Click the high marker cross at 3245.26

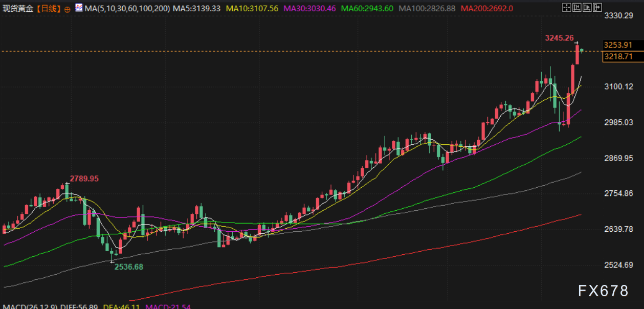576,43
